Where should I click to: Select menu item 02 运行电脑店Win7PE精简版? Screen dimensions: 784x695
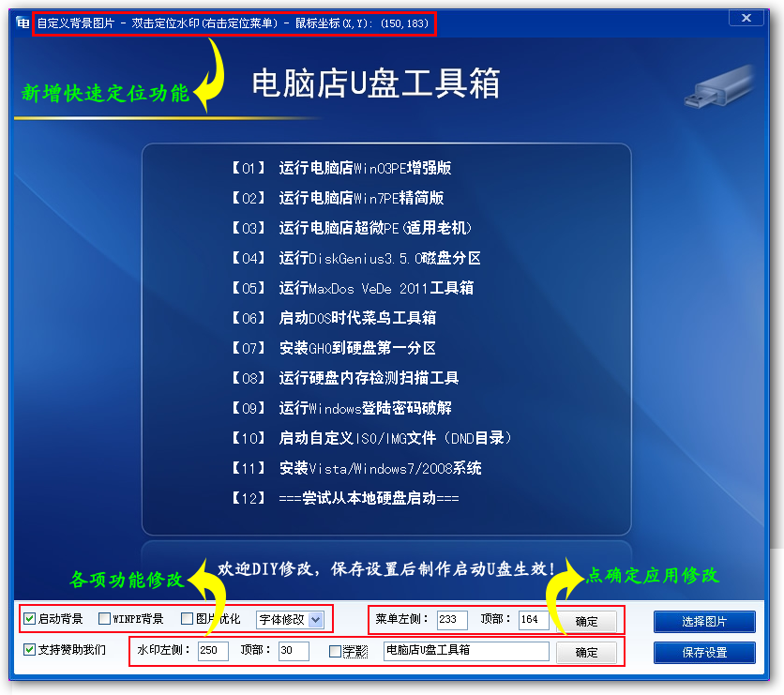pyautogui.click(x=338, y=198)
